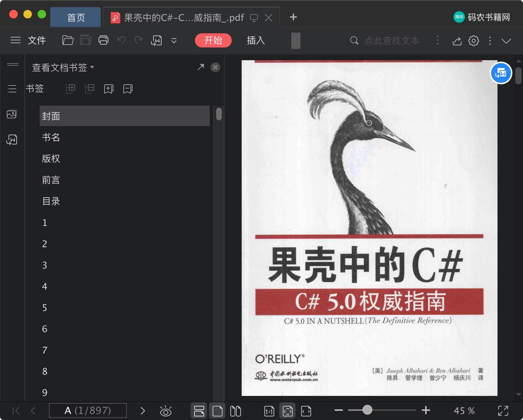Undo the last action
The width and height of the screenshot is (523, 420).
coord(122,40)
